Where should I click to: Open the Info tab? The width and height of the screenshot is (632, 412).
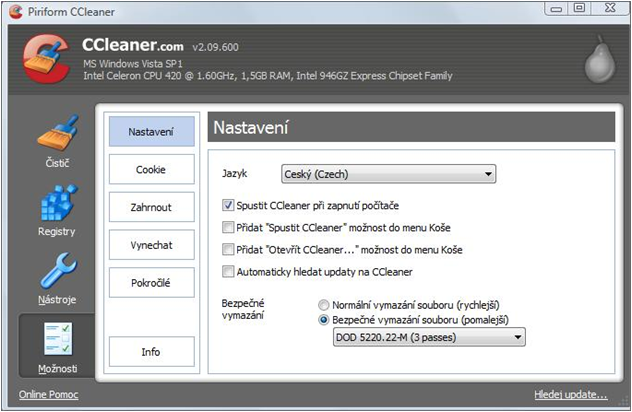152,352
